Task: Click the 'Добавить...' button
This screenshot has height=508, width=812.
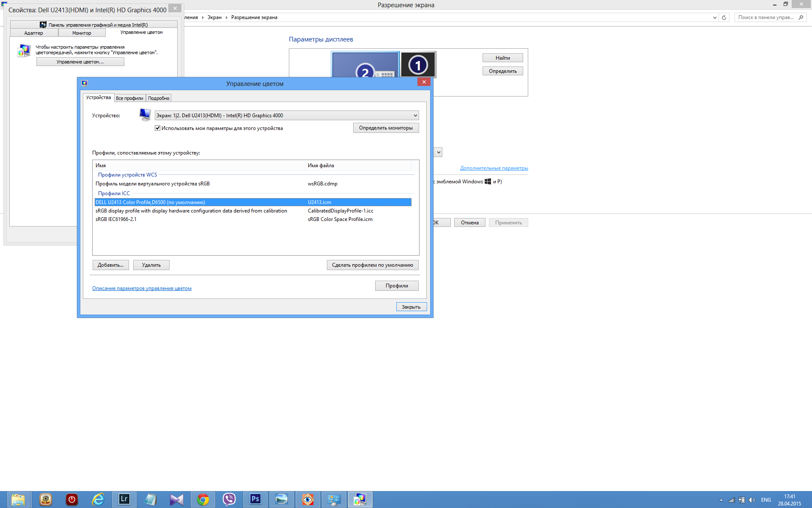Action: [110, 265]
